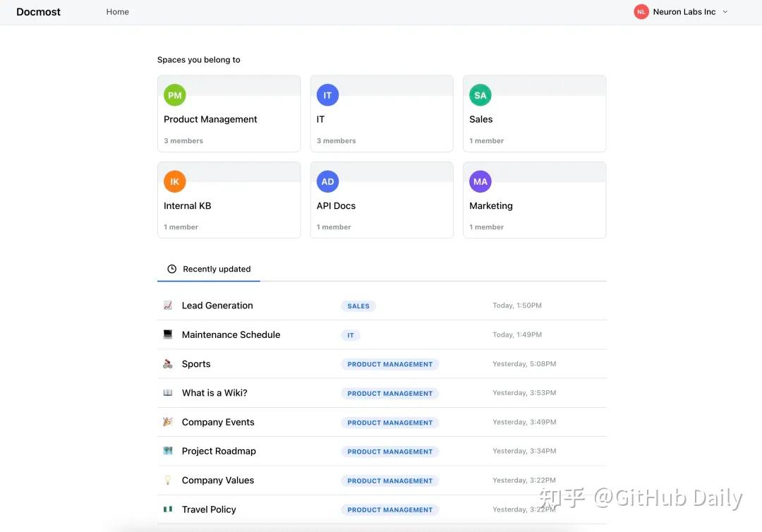Viewport: 762px width, 532px height.
Task: Open the Sports page
Action: pyautogui.click(x=196, y=364)
